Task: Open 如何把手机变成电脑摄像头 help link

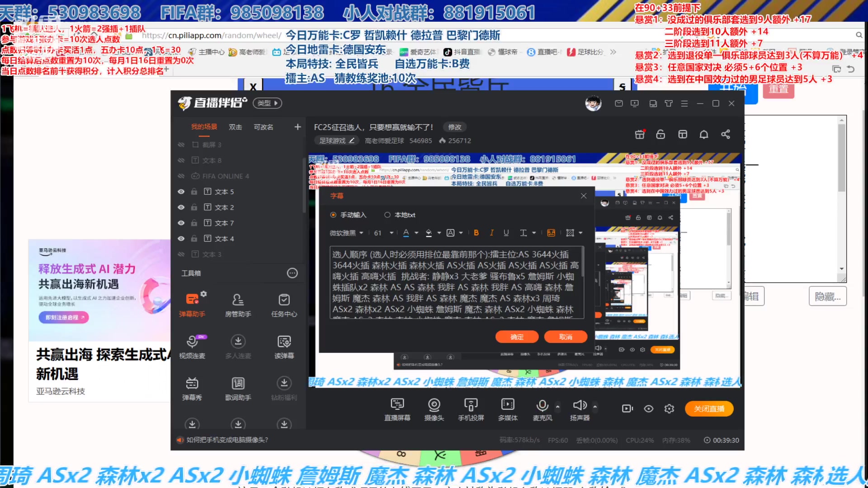Action: point(227,440)
